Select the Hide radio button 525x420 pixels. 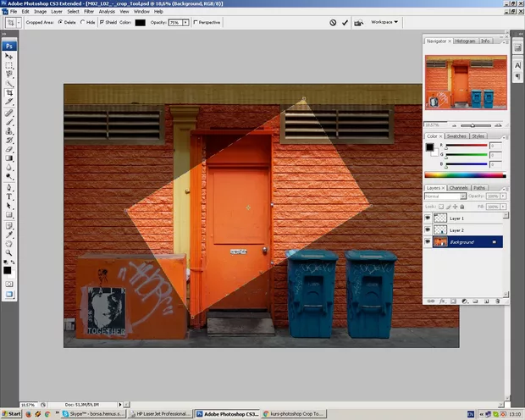tap(82, 22)
